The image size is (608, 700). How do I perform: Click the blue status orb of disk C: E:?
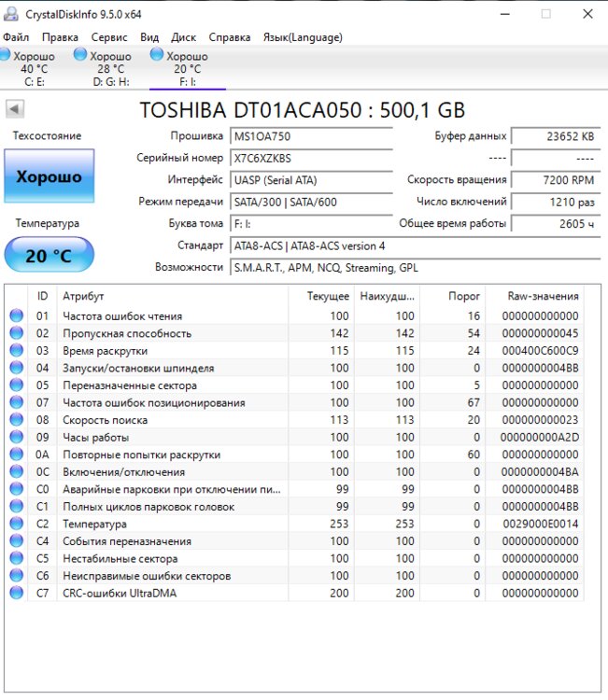5,56
